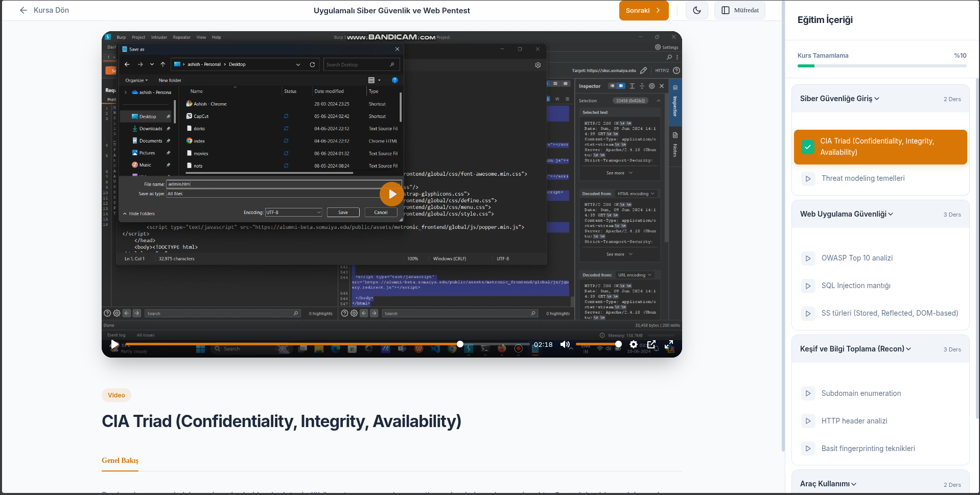This screenshot has height=495, width=980.
Task: Open picture-in-picture from the player bar
Action: coord(651,344)
